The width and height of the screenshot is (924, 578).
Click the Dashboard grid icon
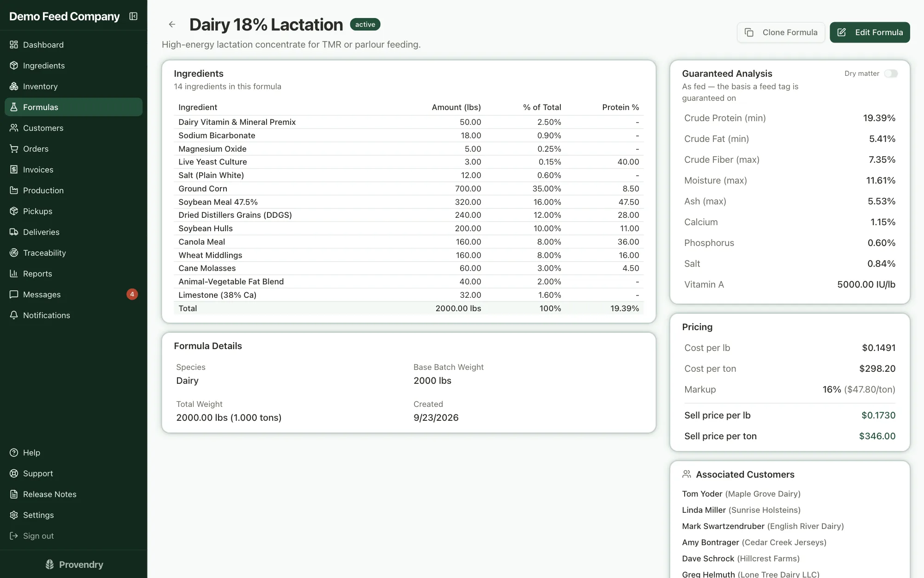tap(14, 45)
